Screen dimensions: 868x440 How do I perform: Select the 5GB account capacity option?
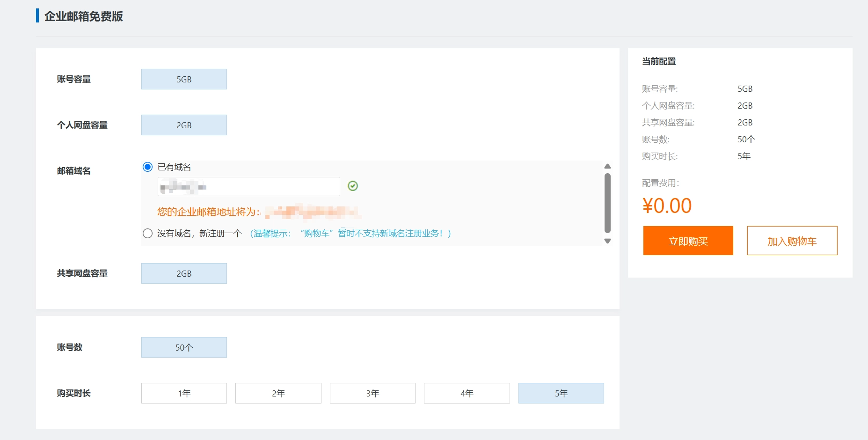coord(184,80)
